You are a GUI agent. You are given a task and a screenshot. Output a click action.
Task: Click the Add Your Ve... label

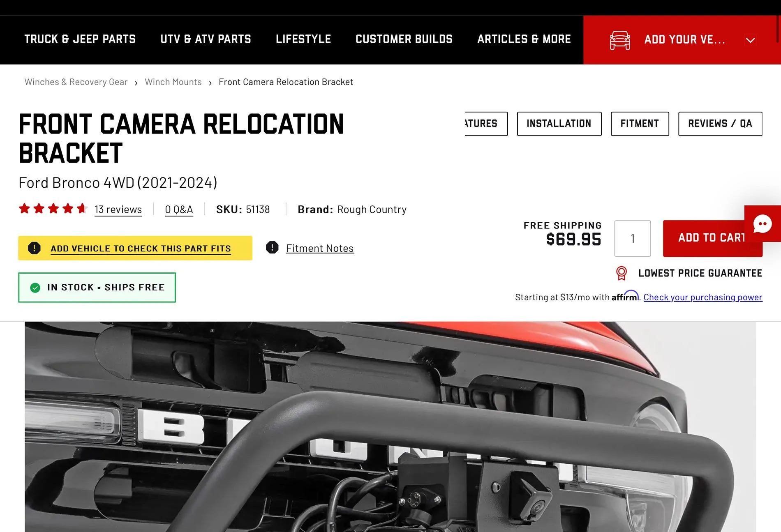[684, 40]
